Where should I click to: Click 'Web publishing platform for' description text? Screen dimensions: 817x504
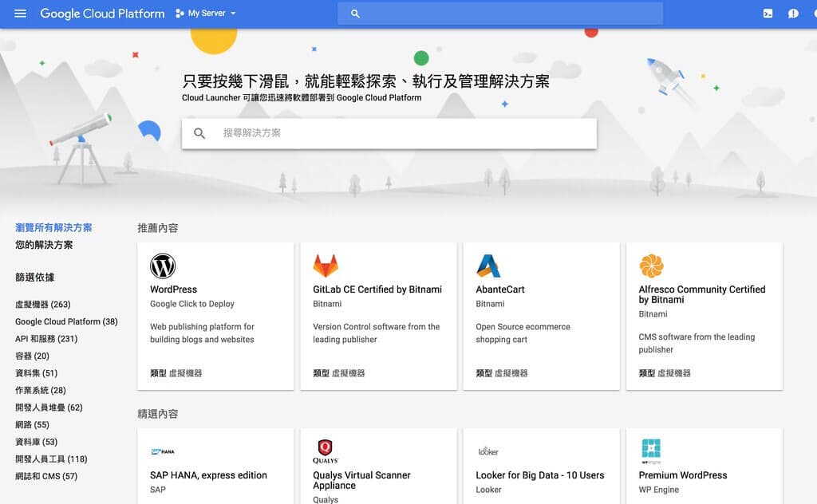coord(202,327)
